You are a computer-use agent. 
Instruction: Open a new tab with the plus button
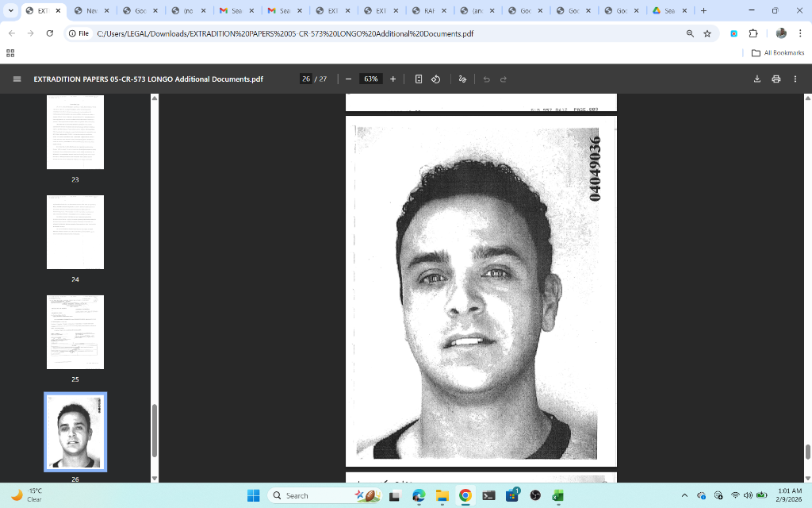tap(703, 11)
